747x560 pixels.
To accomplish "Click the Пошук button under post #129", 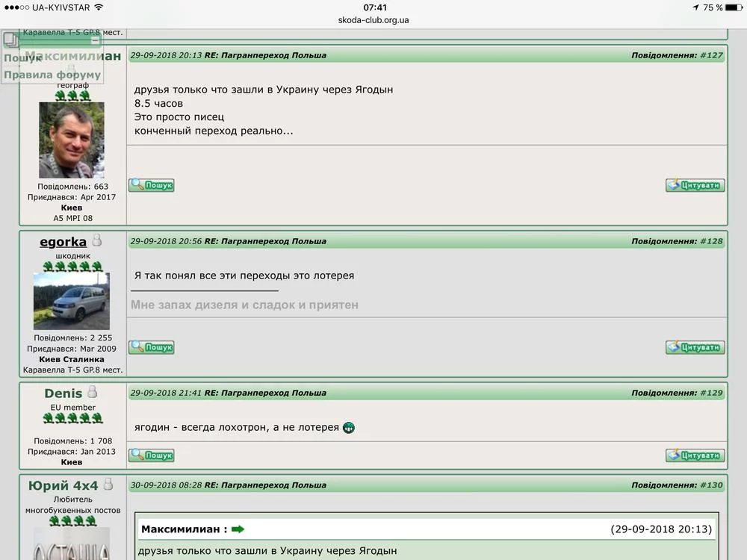I will pyautogui.click(x=152, y=455).
